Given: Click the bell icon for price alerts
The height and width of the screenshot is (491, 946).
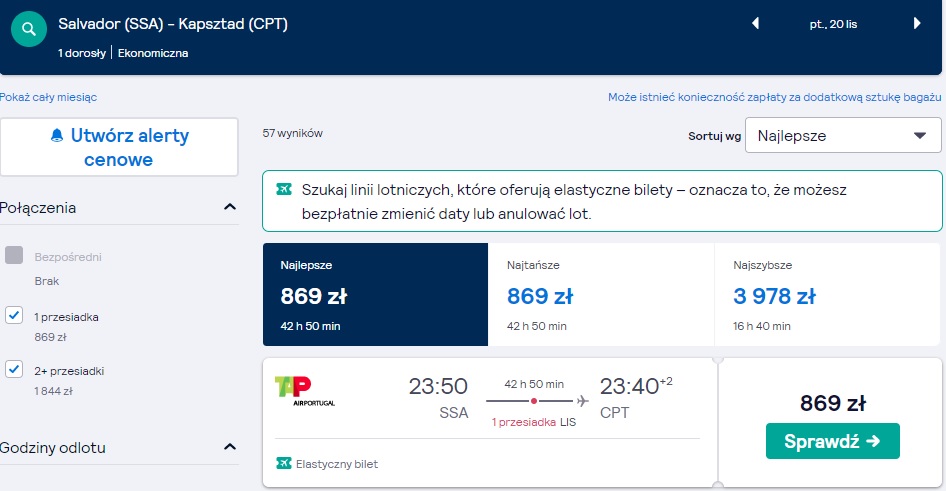Looking at the screenshot, I should [x=57, y=135].
